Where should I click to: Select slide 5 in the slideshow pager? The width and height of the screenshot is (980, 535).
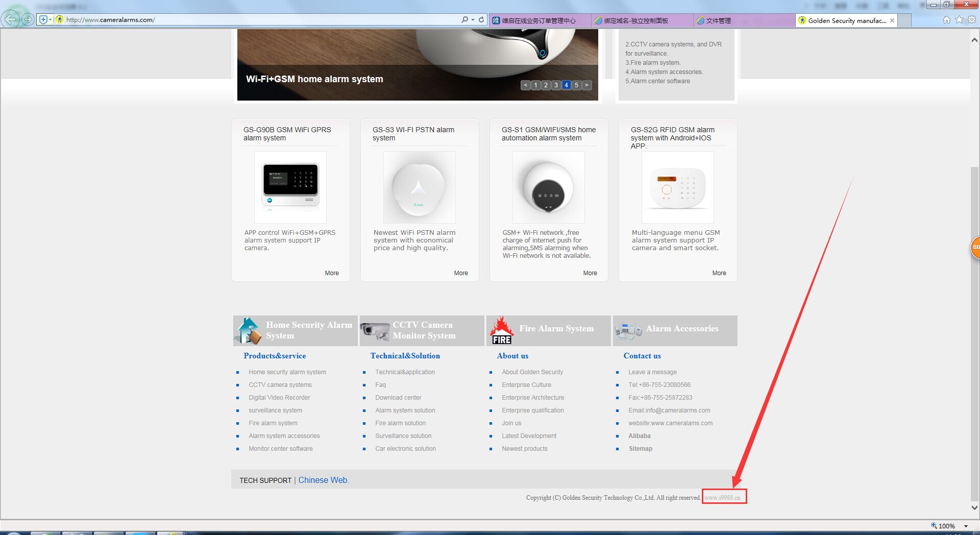click(x=576, y=85)
